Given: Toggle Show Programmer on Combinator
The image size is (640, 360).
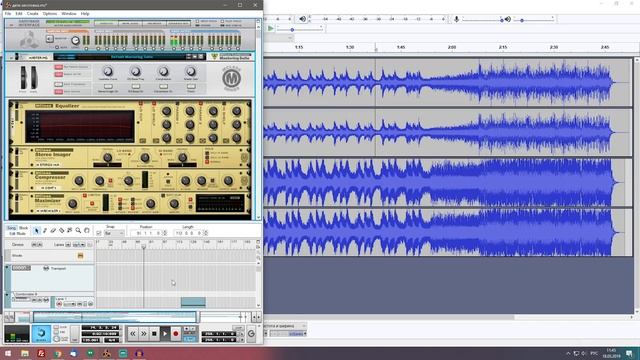Looking at the screenshot, I should click(58, 84).
